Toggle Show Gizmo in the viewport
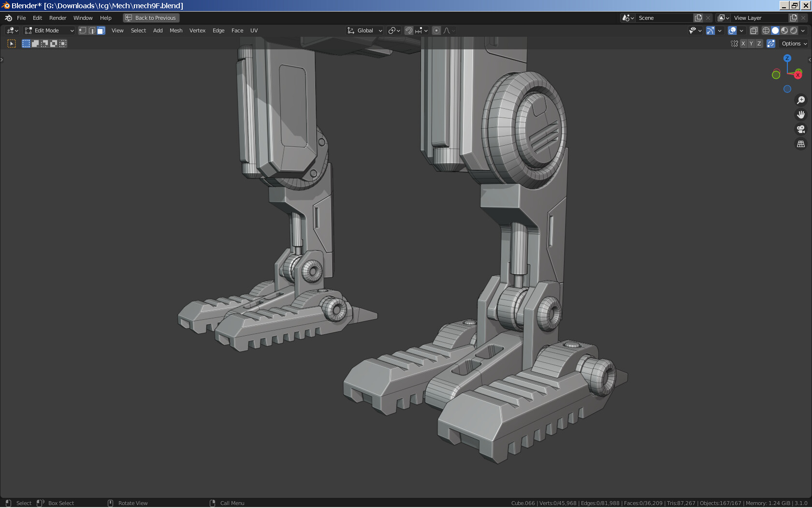Screen dimensions: 812x508 point(710,30)
